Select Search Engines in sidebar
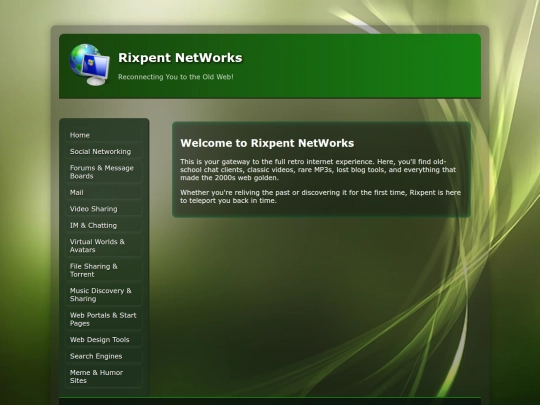 (104, 356)
